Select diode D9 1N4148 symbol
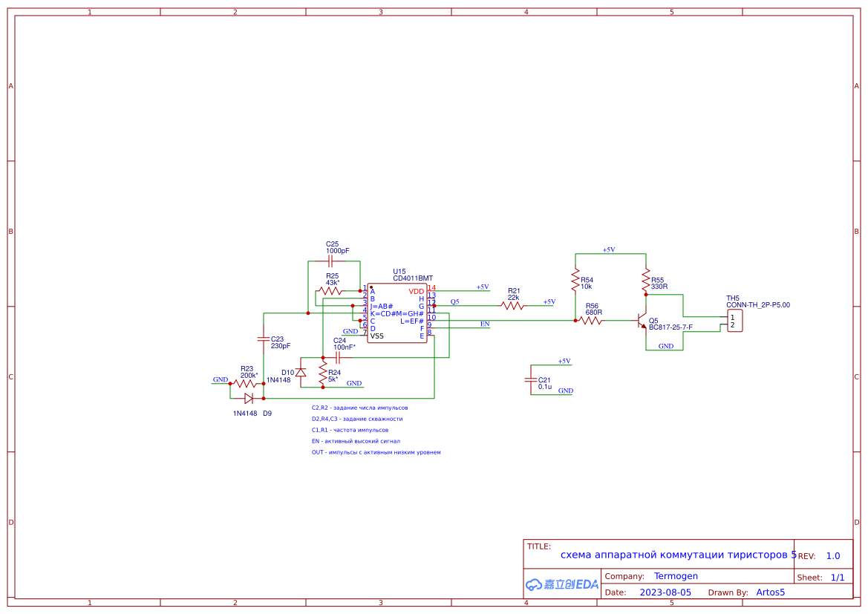 pyautogui.click(x=247, y=399)
